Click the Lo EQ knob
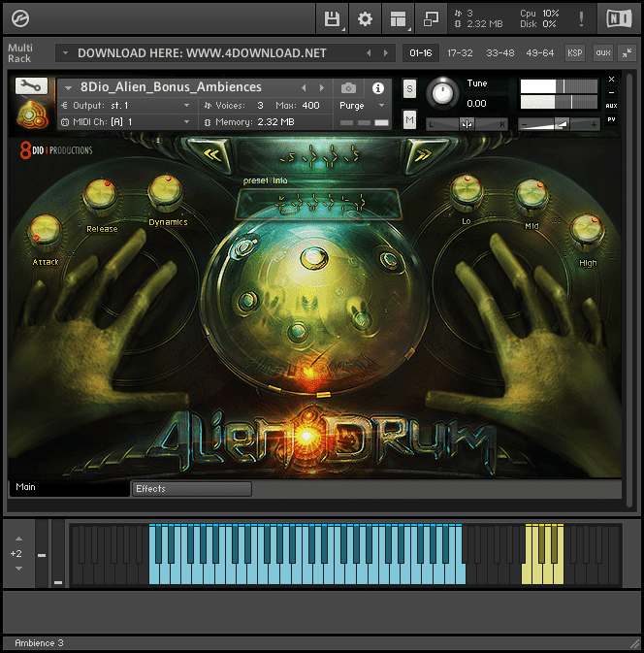644x653 pixels. pos(467,191)
